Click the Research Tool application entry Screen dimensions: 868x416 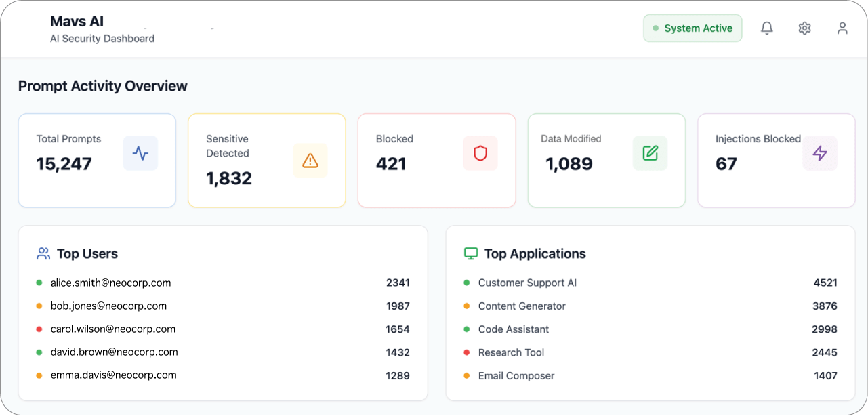[511, 352]
